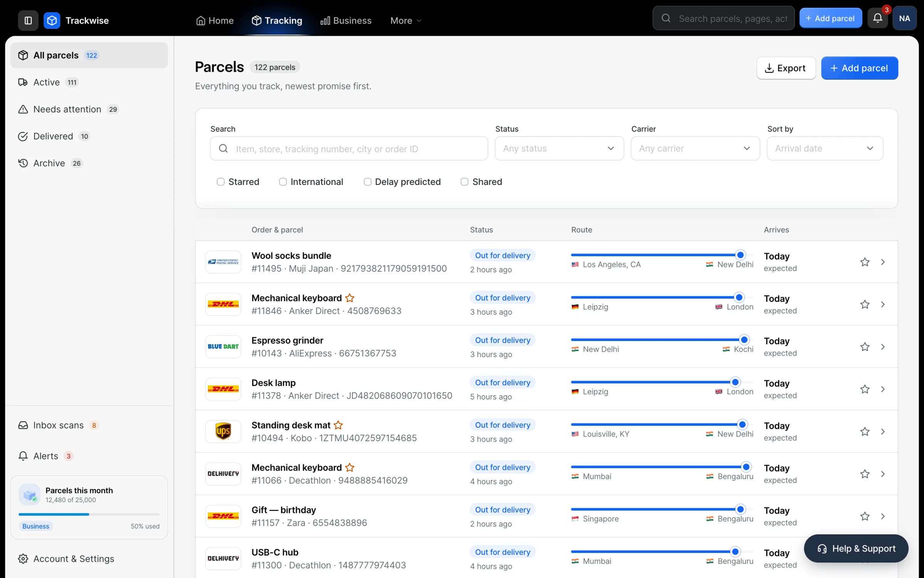Image resolution: width=924 pixels, height=578 pixels.
Task: Focus the Item, store, tracking number search field
Action: point(349,148)
